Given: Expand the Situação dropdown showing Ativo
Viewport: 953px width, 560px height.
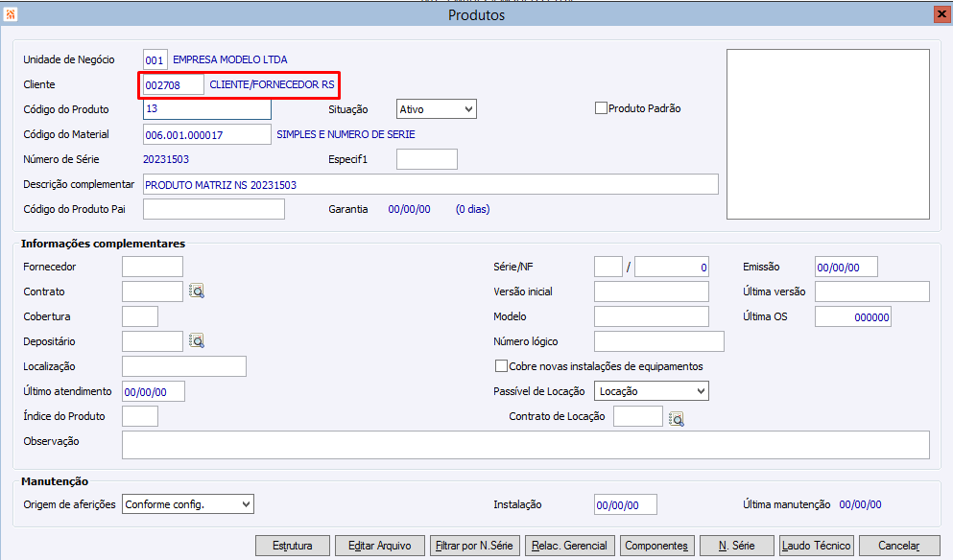Looking at the screenshot, I should coord(437,109).
